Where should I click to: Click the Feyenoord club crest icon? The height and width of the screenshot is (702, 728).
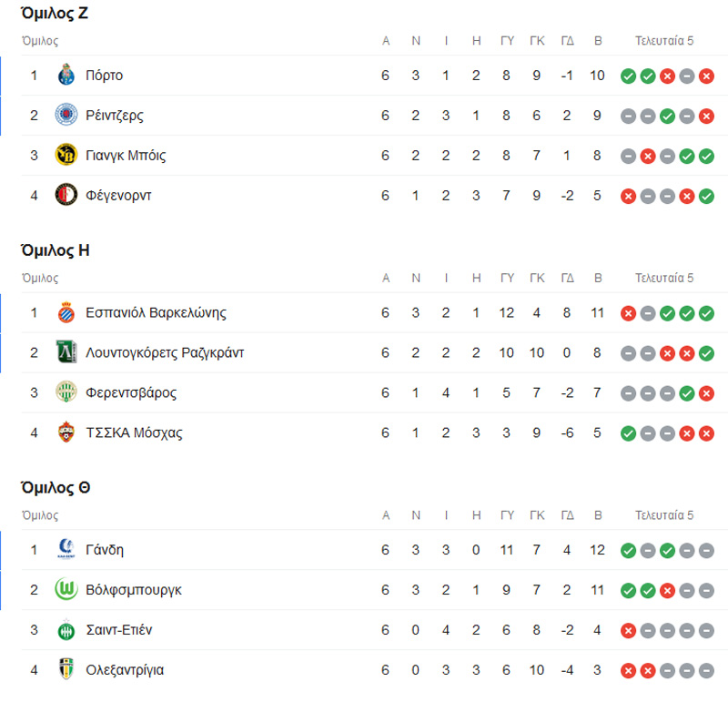(x=66, y=195)
